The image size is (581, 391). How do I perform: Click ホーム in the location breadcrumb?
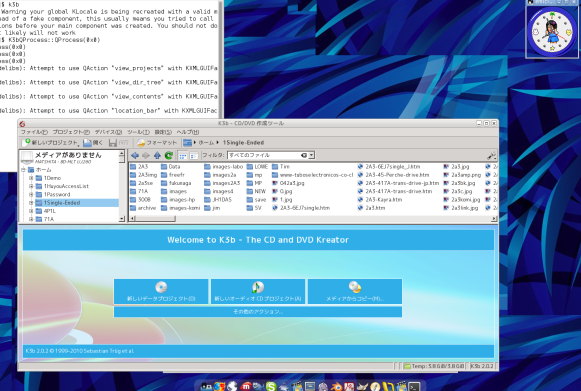point(206,143)
